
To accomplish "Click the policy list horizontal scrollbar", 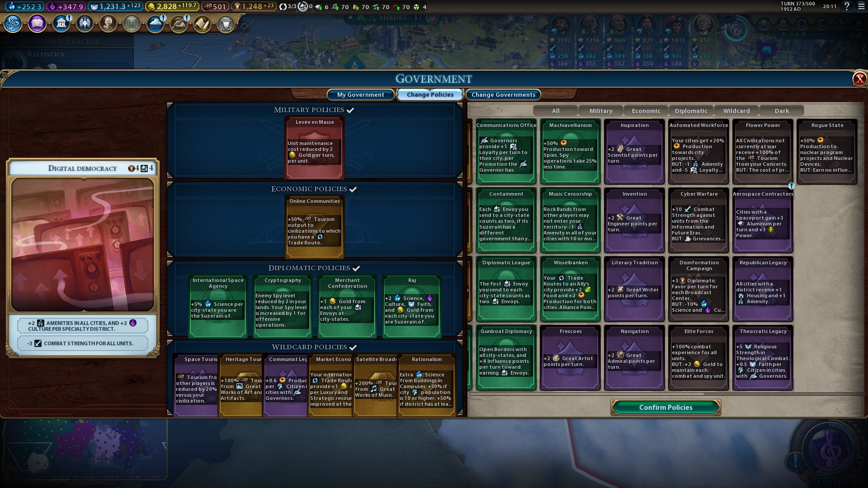I will 586,394.
